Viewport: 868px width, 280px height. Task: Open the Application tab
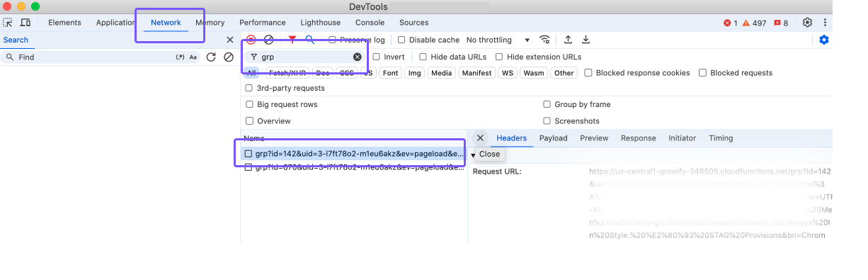coord(115,23)
